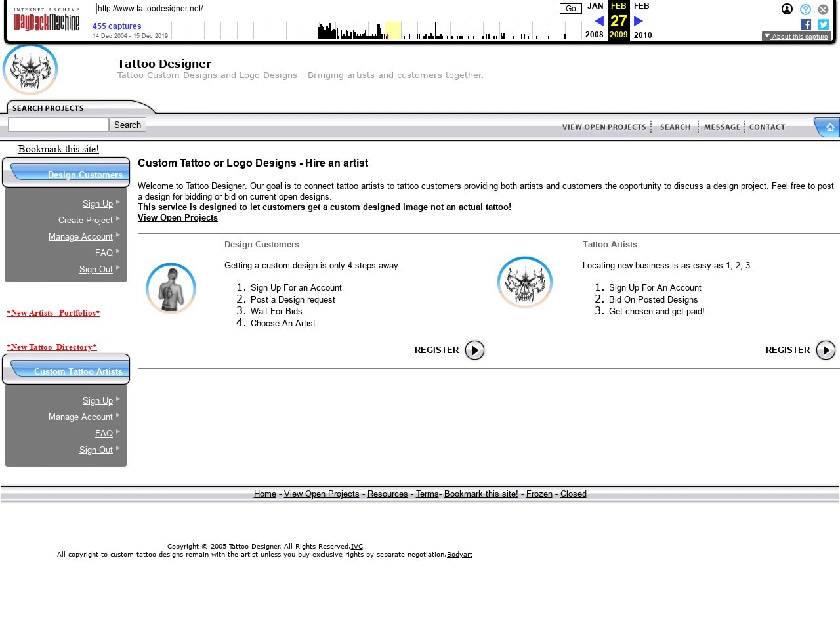This screenshot has width=840, height=630.
Task: Open View Open Projects in top navigation
Action: coord(604,127)
